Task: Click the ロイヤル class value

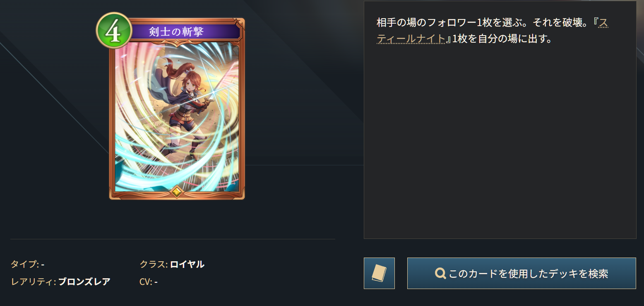Action: pyautogui.click(x=187, y=264)
